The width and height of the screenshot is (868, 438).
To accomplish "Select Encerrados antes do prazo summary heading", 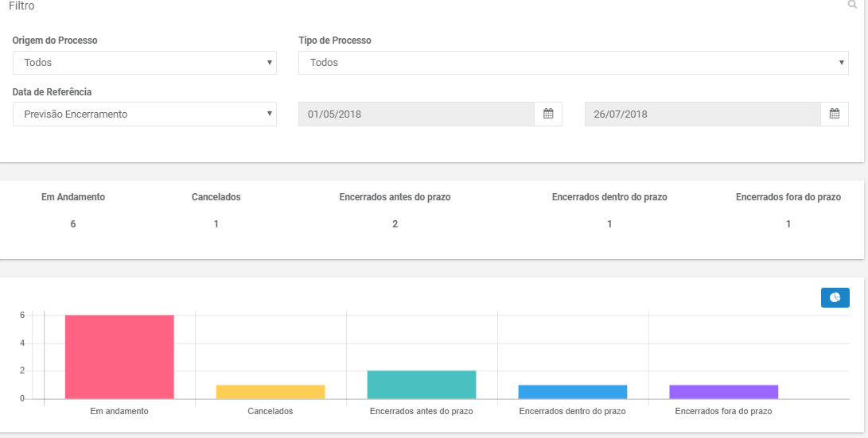I will pyautogui.click(x=395, y=197).
